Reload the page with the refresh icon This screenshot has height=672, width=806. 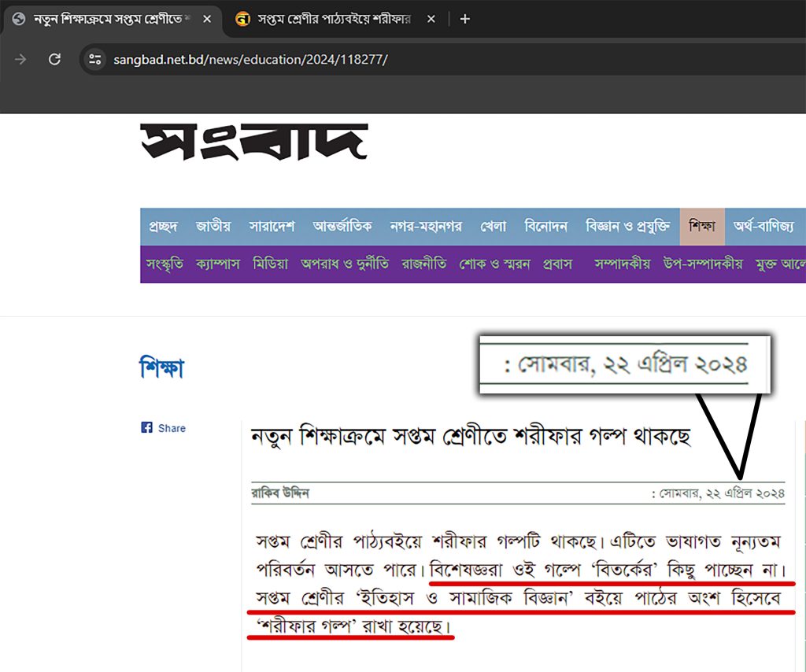point(54,59)
